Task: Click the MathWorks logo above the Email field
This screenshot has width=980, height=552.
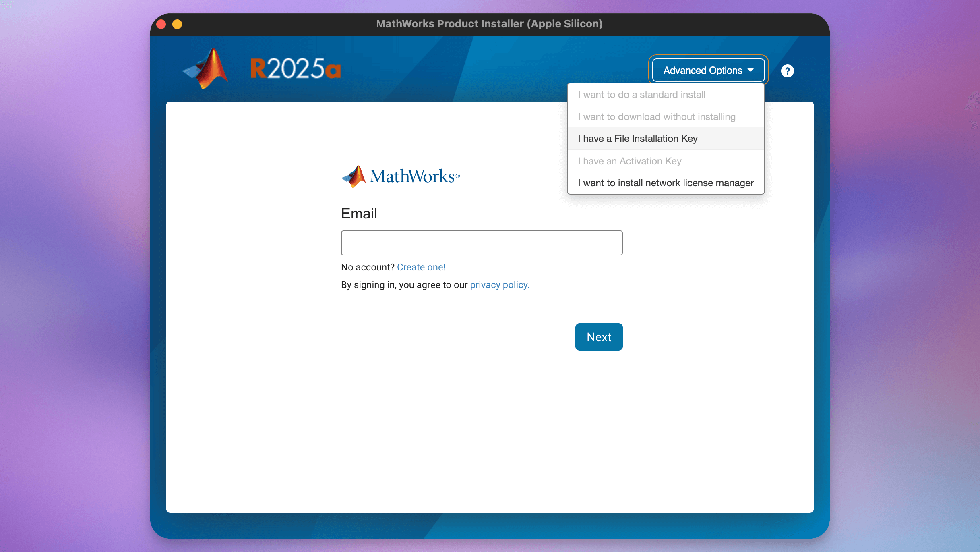Action: 400,176
